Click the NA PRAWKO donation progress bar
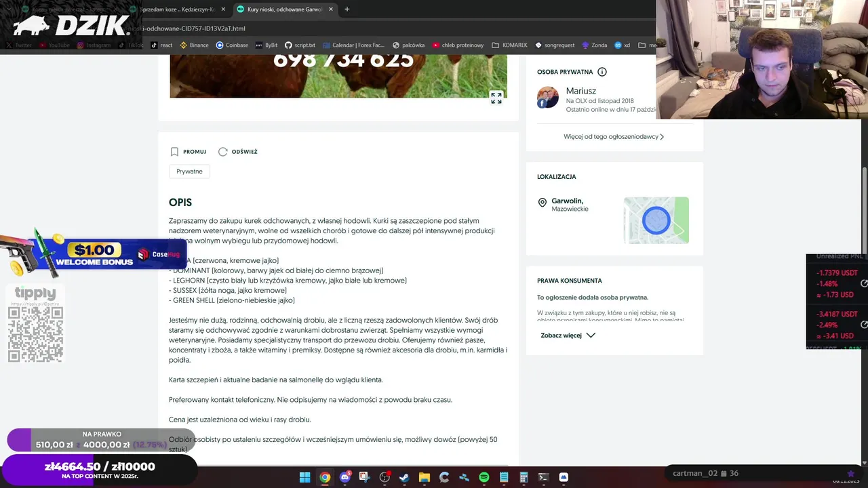This screenshot has width=868, height=488. click(x=101, y=440)
